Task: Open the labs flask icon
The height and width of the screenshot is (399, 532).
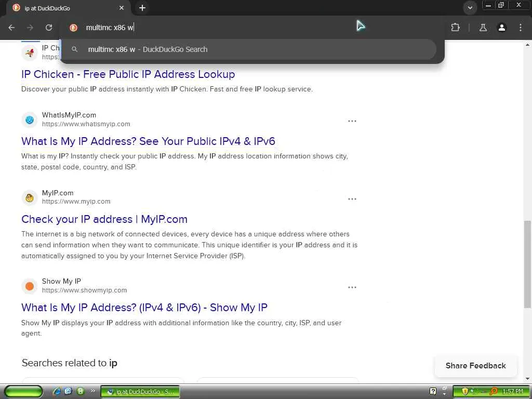Action: (483, 28)
